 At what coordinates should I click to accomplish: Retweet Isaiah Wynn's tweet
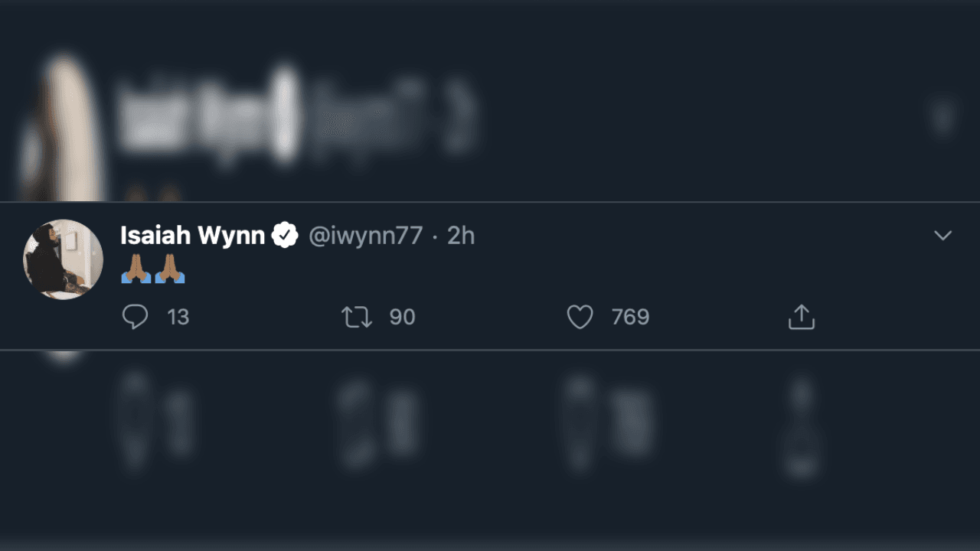(x=357, y=317)
